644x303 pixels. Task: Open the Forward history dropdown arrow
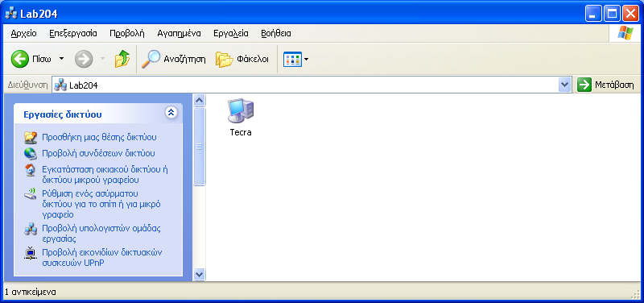tap(103, 59)
